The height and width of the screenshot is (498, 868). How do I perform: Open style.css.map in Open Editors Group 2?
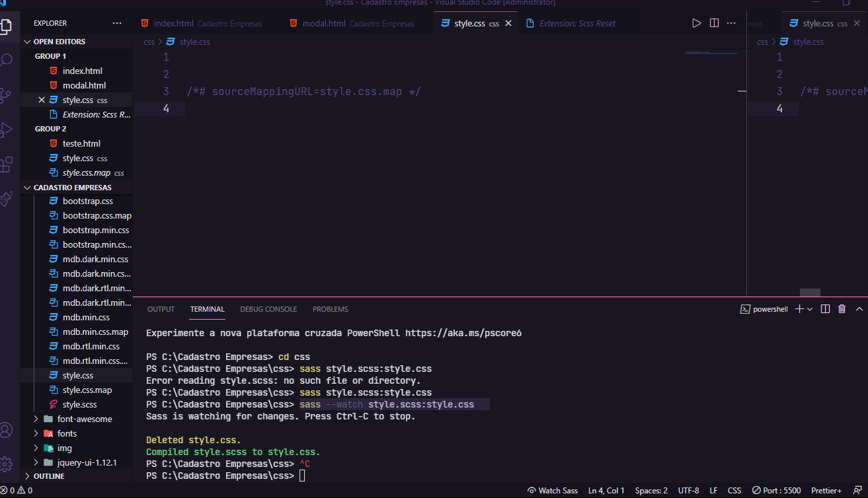coord(86,172)
